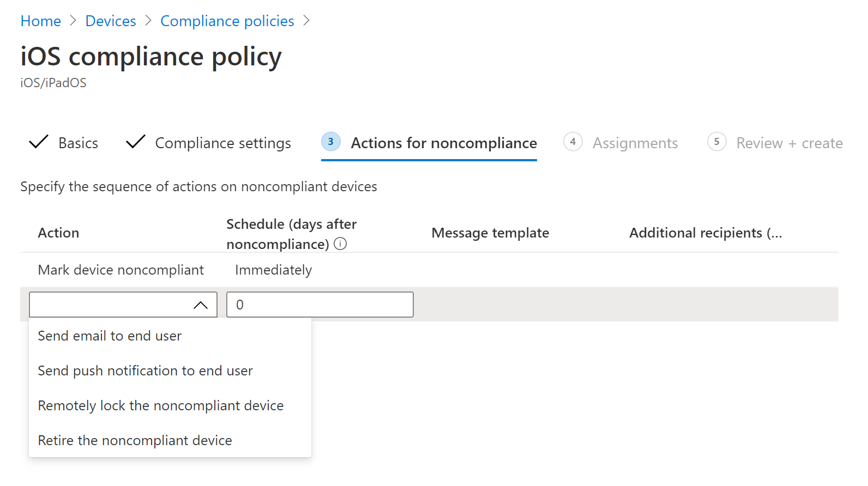Go back to Compliance policies breadcrumb
The width and height of the screenshot is (868, 486).
pos(227,21)
